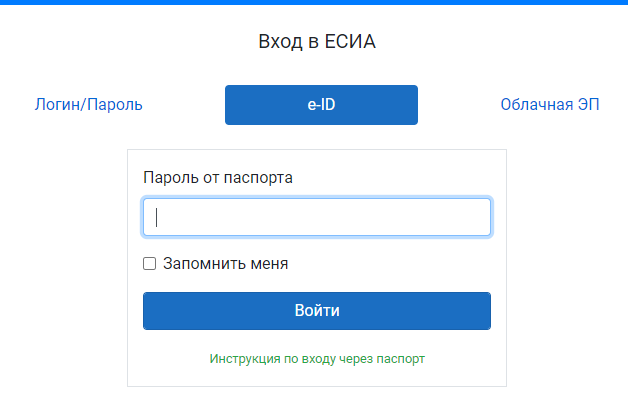The height and width of the screenshot is (395, 628).
Task: Click the blue bar at page top
Action: [314, 2]
